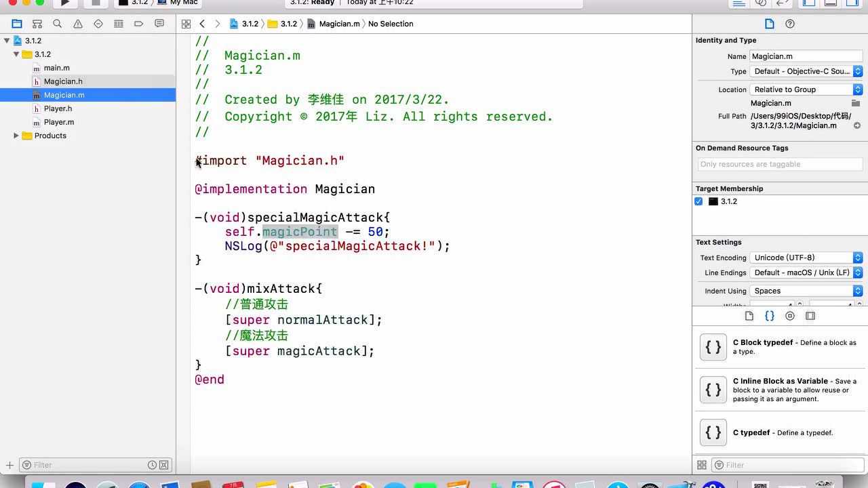Viewport: 868px width, 488px height.
Task: Select Player.m in the navigator
Action: tap(88, 122)
